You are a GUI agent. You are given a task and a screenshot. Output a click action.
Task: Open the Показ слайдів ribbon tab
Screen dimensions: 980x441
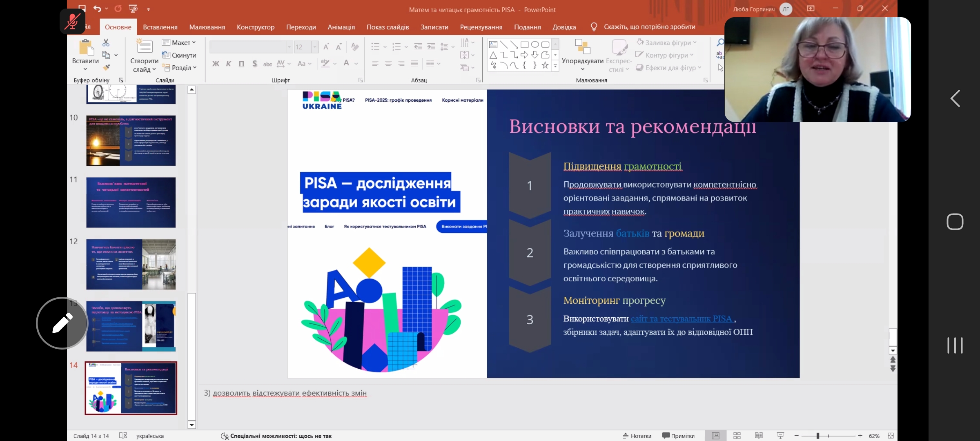pyautogui.click(x=388, y=27)
